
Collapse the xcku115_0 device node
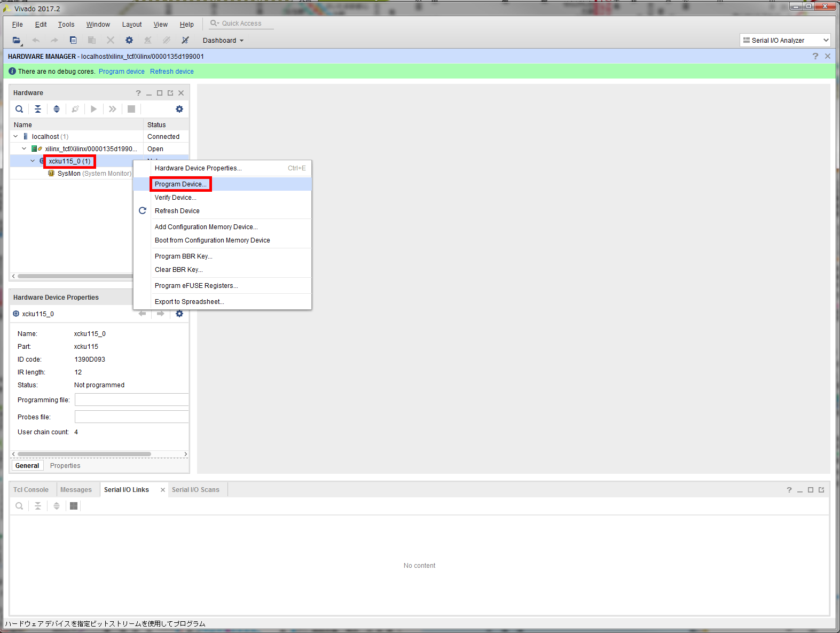click(x=33, y=161)
